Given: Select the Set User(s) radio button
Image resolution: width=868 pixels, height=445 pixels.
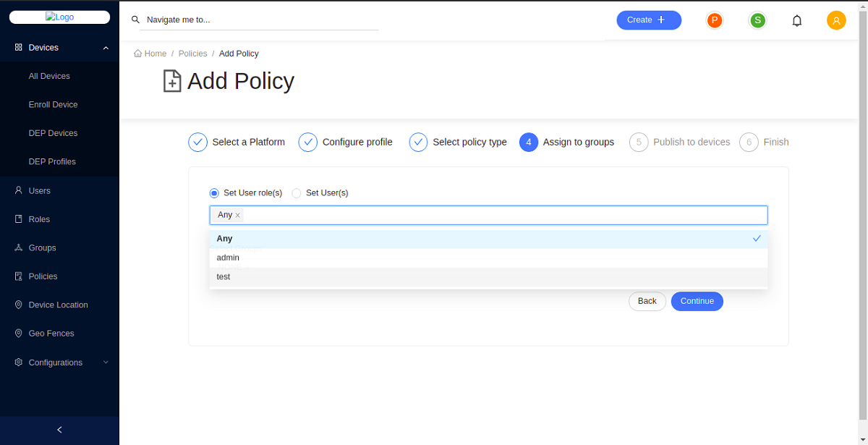Looking at the screenshot, I should point(297,193).
